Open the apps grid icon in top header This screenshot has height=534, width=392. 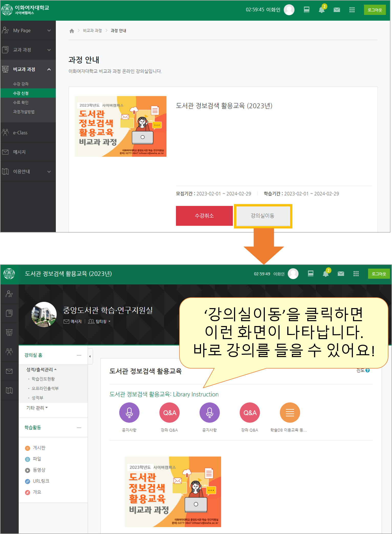point(352,10)
